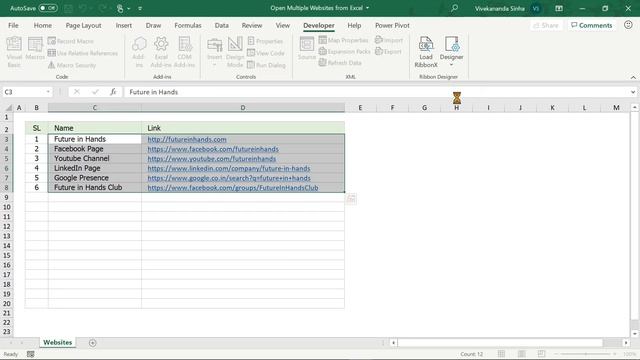This screenshot has height=360, width=640.
Task: Open the Review tab
Action: tap(251, 25)
